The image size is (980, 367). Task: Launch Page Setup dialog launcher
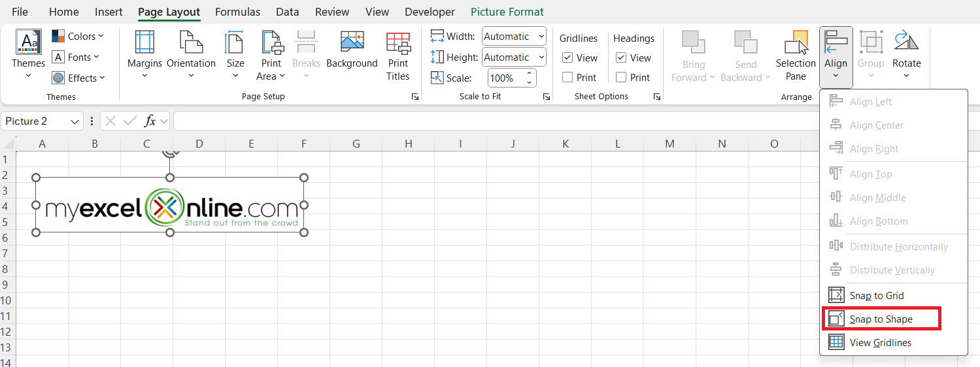(x=415, y=97)
